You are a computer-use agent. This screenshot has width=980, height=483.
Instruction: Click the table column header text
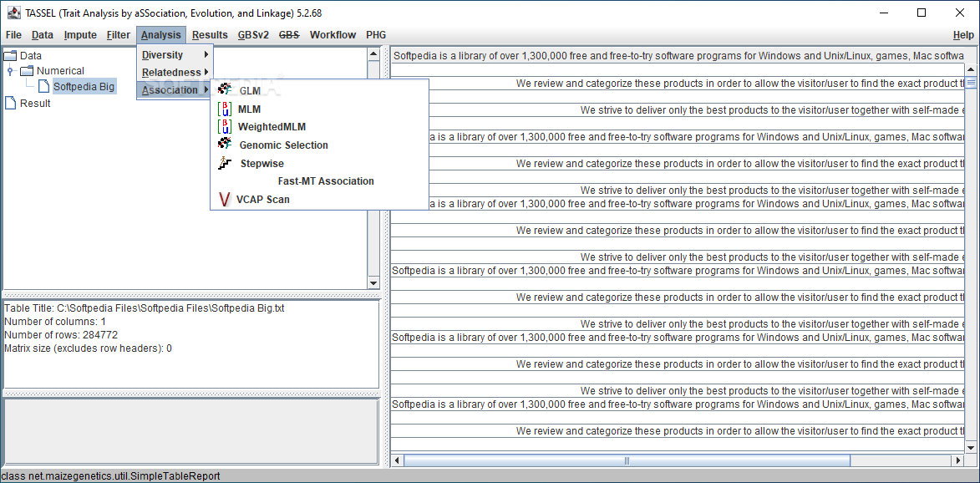[x=678, y=56]
